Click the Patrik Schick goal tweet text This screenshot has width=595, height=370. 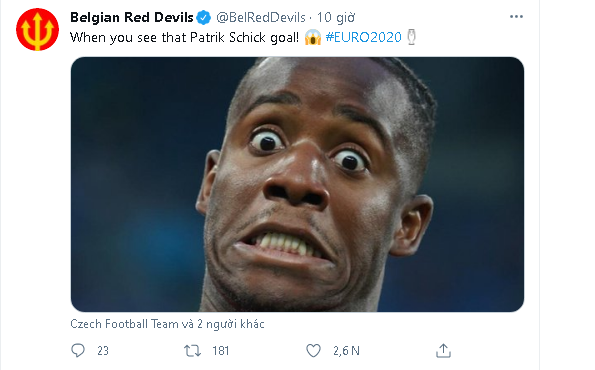(184, 38)
